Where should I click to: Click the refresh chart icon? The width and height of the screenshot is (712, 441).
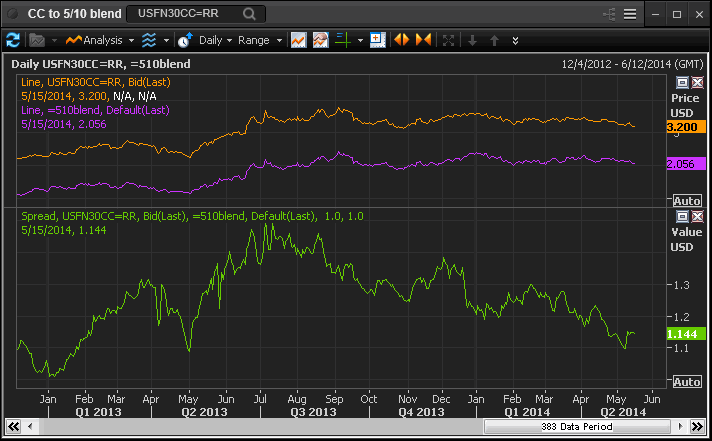(x=13, y=40)
